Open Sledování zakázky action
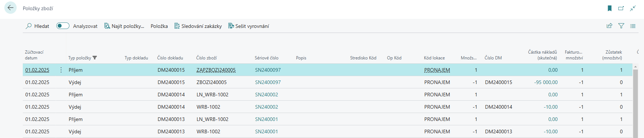 point(198,26)
